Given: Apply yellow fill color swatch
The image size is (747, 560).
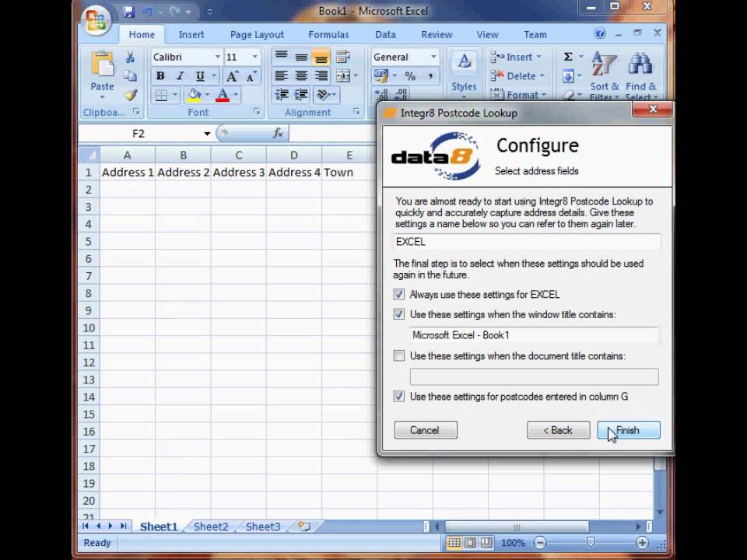Looking at the screenshot, I should click(x=194, y=95).
